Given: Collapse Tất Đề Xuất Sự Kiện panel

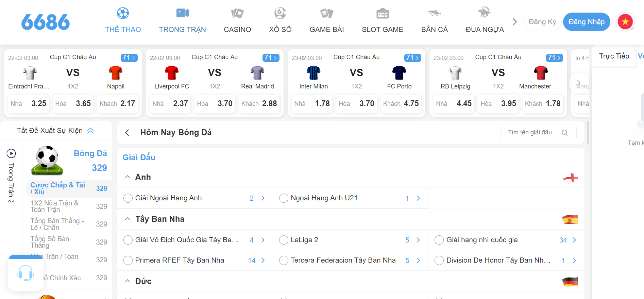Looking at the screenshot, I should 90,131.
